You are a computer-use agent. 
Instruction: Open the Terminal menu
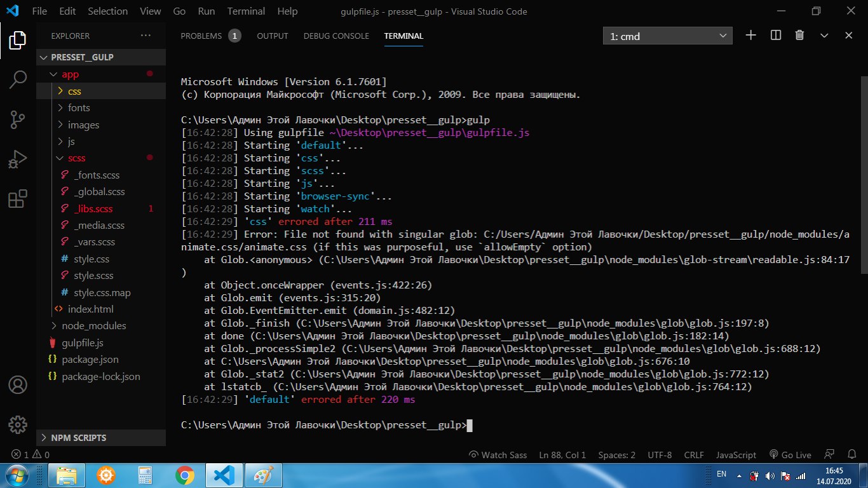click(x=246, y=11)
